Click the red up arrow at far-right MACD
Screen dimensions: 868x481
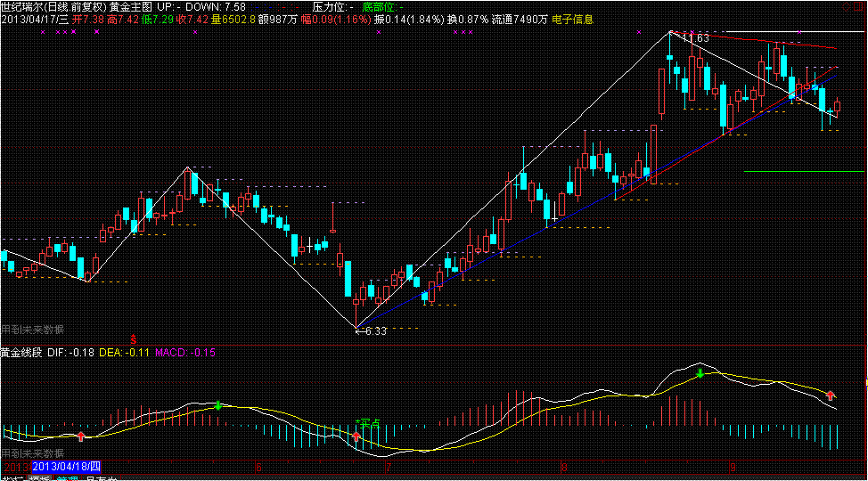click(831, 395)
